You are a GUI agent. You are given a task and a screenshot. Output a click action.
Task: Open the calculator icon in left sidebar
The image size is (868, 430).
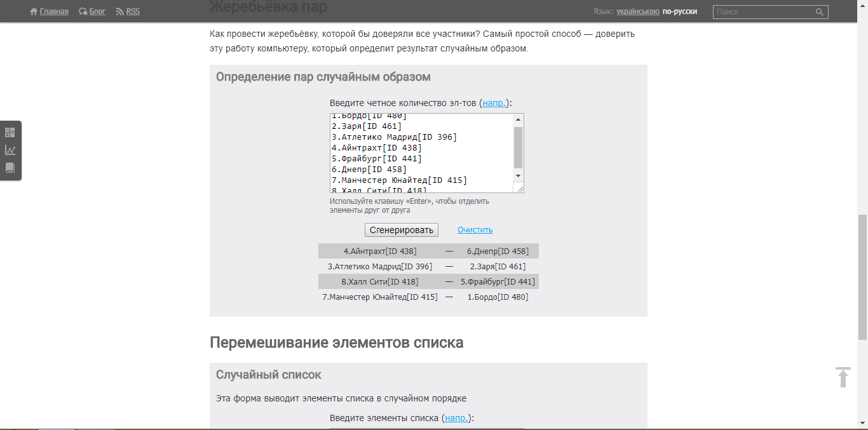(x=10, y=132)
